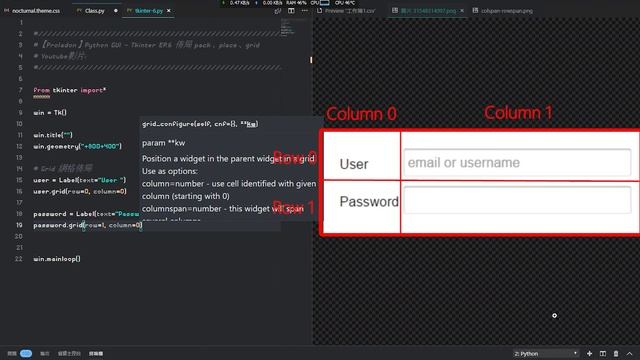Screen dimensions: 640x360
Task: Click the new terminal plus icon
Action: point(589,353)
